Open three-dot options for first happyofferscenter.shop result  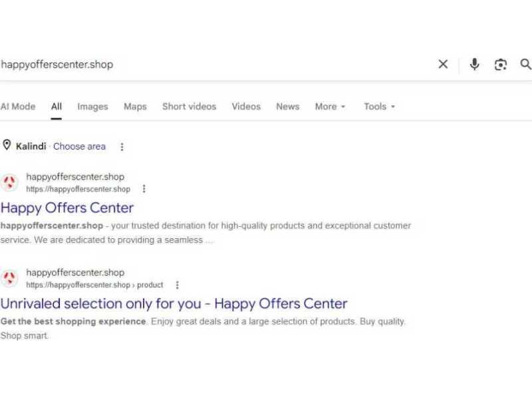click(x=144, y=189)
